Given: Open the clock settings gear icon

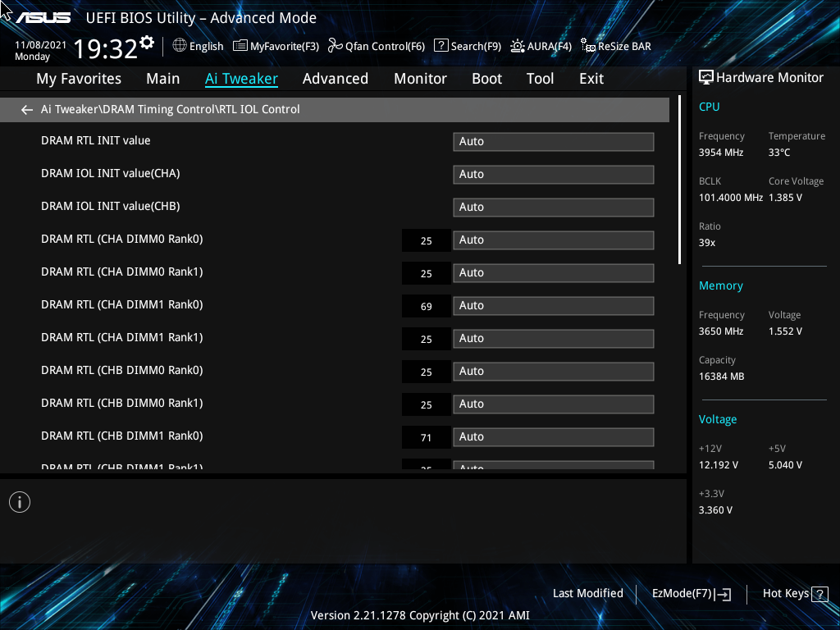Looking at the screenshot, I should coord(147,43).
